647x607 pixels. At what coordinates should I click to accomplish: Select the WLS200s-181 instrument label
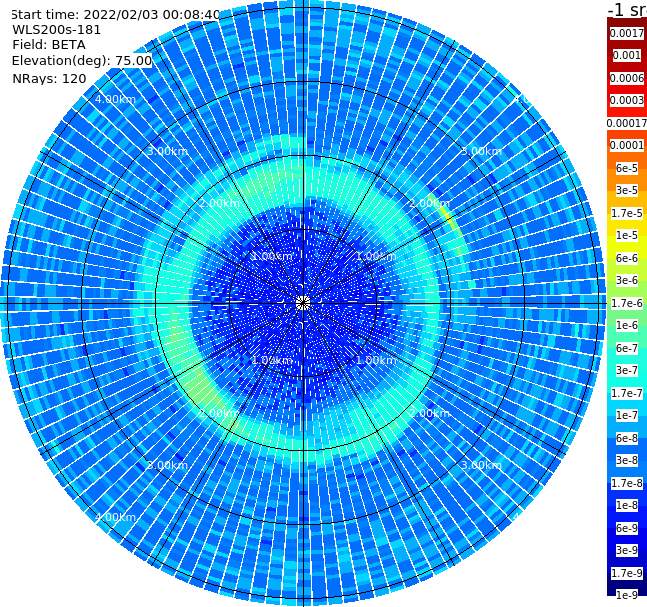[x=57, y=30]
